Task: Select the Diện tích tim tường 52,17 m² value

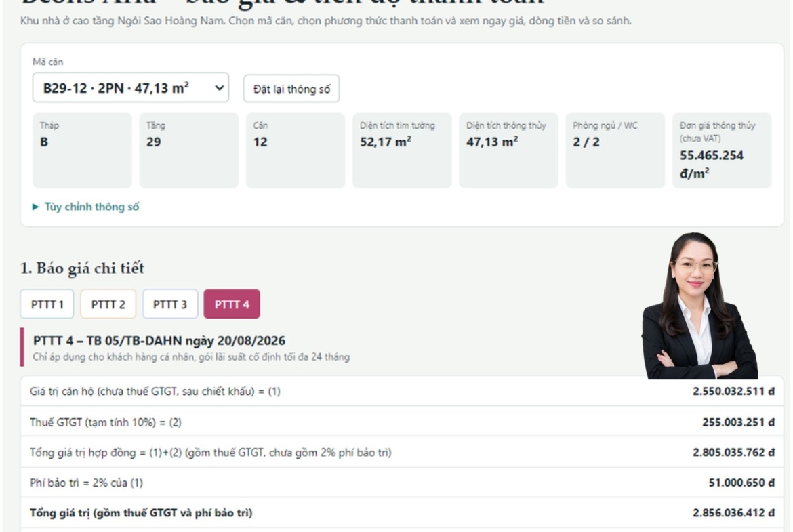Action: click(x=386, y=142)
